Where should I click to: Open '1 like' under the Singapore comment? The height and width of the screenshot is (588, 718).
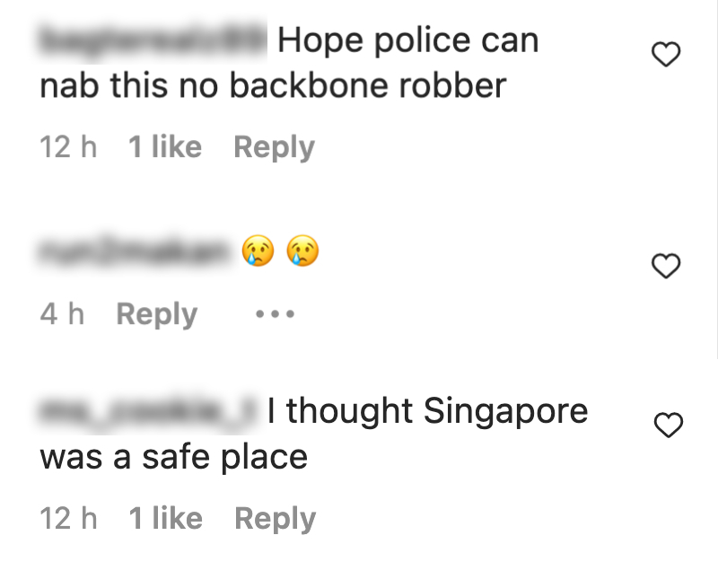[x=165, y=518]
